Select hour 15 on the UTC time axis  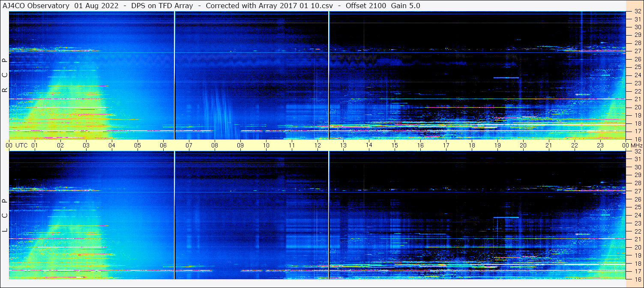coord(395,145)
